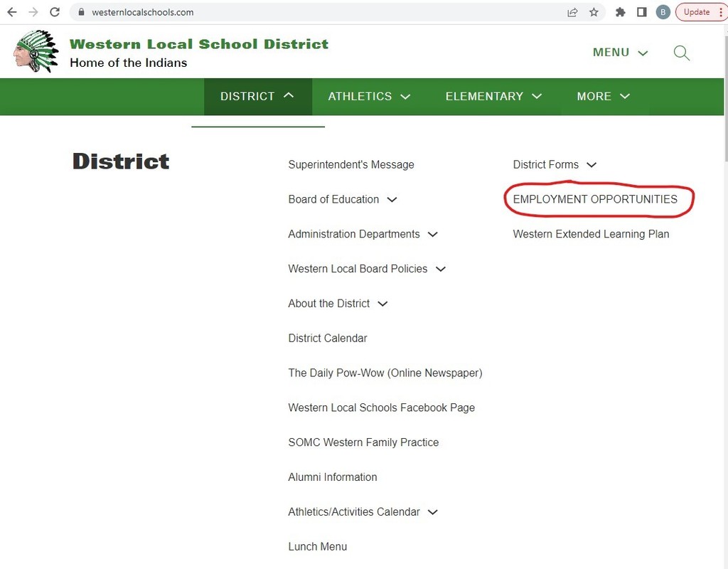This screenshot has height=569, width=728.
Task: Click the share page icon in address bar
Action: tap(572, 12)
